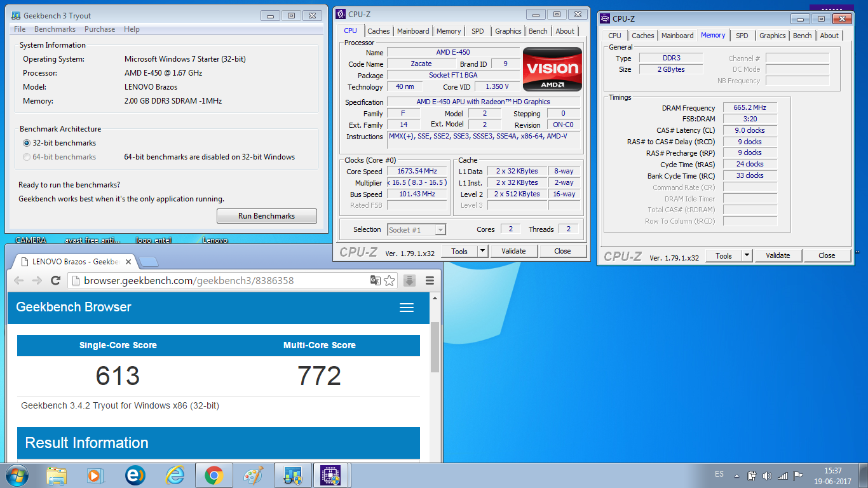Show hidden system tray icons arrow
The width and height of the screenshot is (868, 488).
click(x=737, y=475)
